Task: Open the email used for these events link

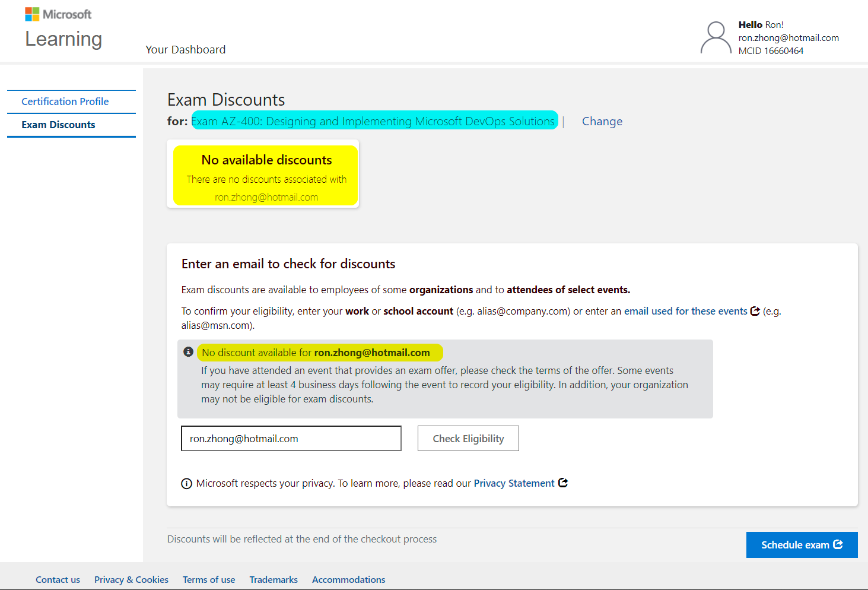Action: 685,310
